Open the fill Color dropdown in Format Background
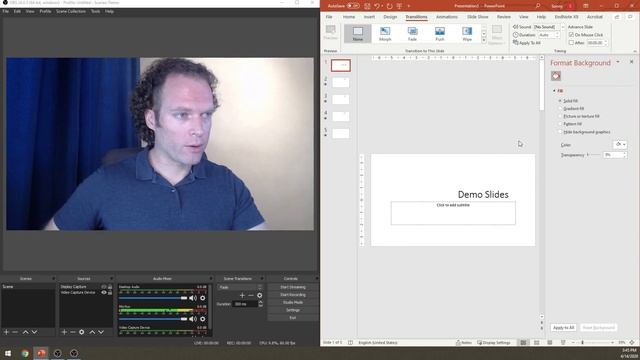The height and width of the screenshot is (360, 640). pos(620,144)
